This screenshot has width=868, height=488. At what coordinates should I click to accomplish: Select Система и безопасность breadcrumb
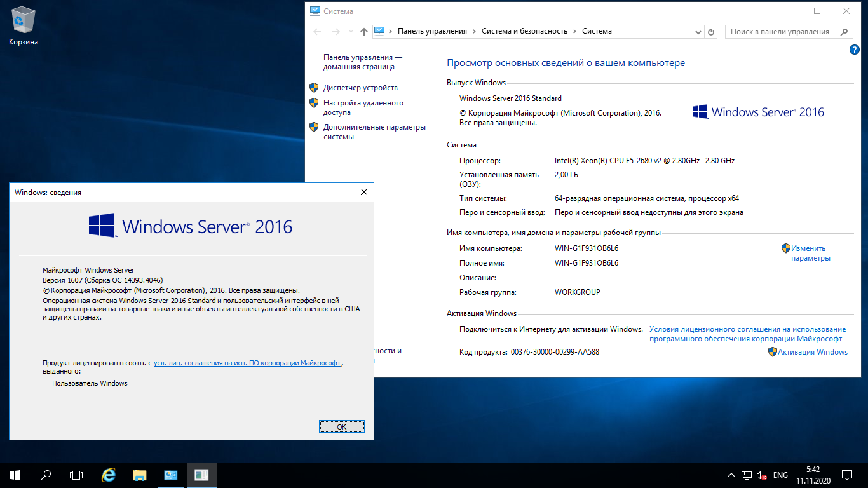coord(524,31)
